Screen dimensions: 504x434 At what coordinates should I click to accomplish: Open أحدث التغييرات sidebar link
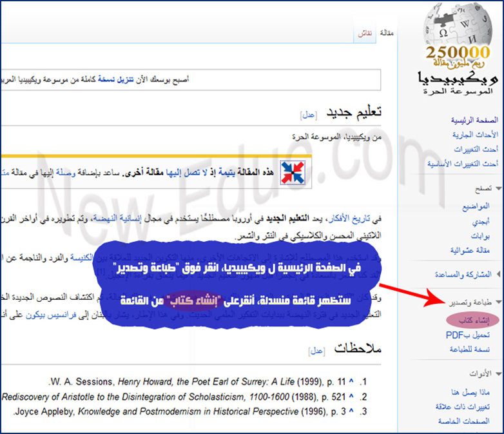tap(476, 149)
